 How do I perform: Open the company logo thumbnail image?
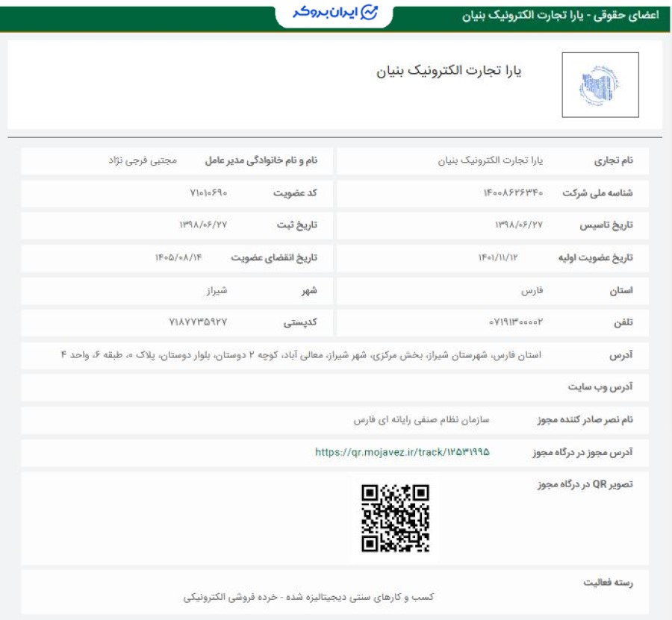[600, 85]
